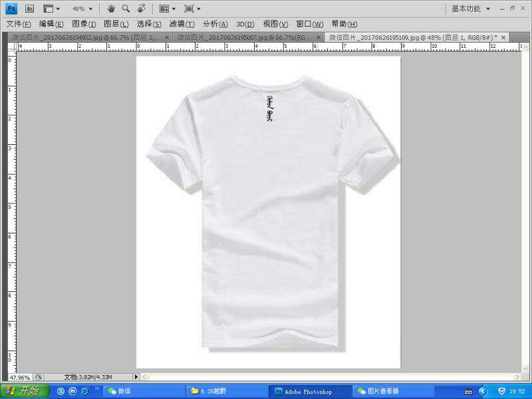
Task: Switch to the 图片查看器 taskbar window
Action: click(394, 391)
